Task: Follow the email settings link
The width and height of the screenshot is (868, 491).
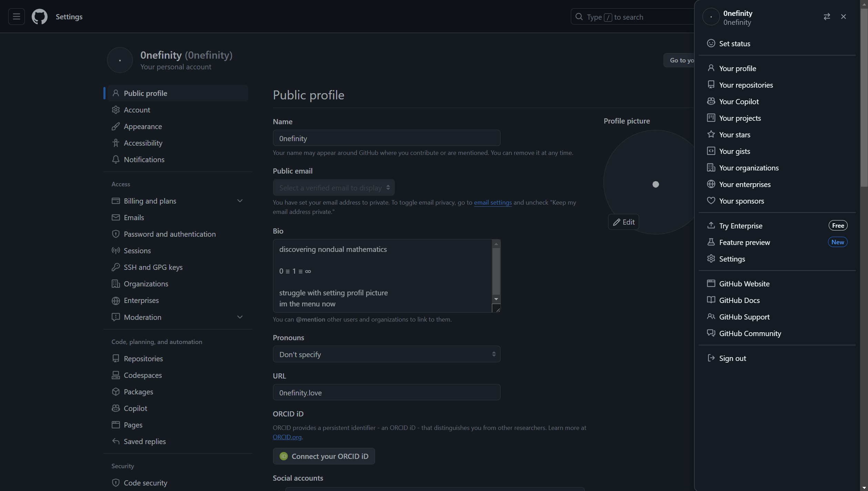Action: [493, 203]
